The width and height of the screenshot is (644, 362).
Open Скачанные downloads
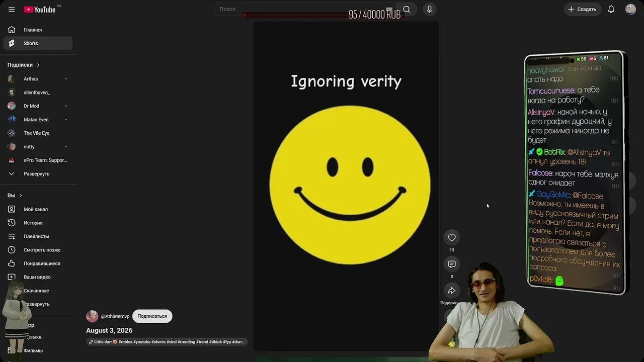coord(38,291)
